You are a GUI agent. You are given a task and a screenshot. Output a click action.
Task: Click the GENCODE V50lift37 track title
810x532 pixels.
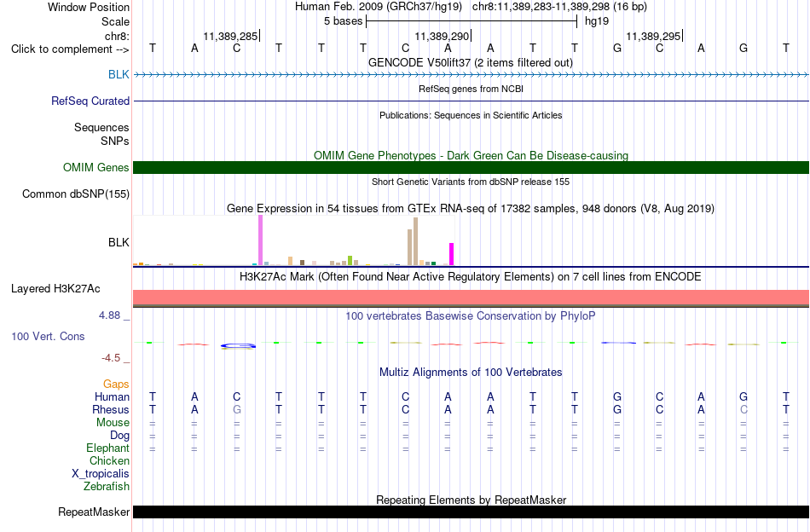pyautogui.click(x=471, y=62)
